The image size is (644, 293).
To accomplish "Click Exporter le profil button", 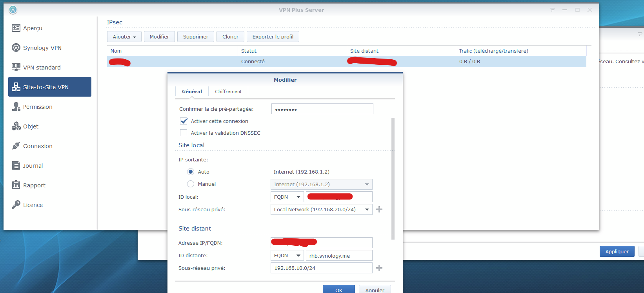I will (x=273, y=37).
